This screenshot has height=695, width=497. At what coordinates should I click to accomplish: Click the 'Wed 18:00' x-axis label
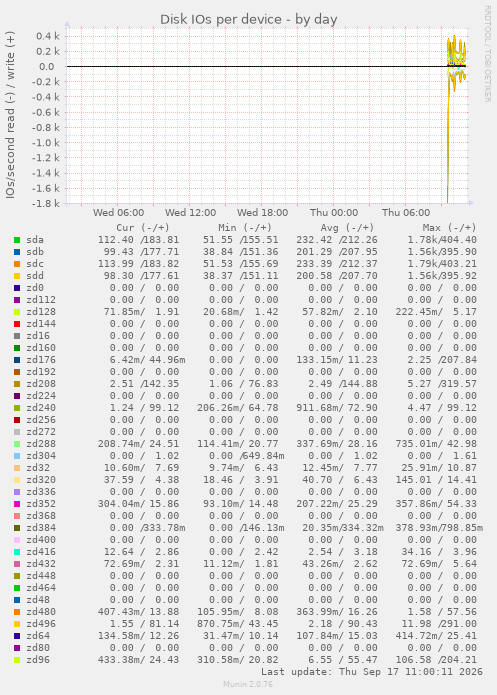[262, 213]
